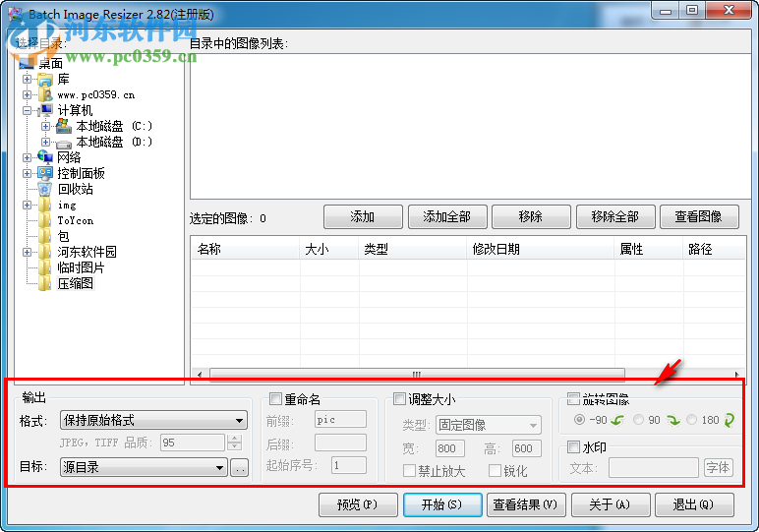This screenshot has height=532, width=759.
Task: Click the local disk C: drive icon
Action: point(63,126)
